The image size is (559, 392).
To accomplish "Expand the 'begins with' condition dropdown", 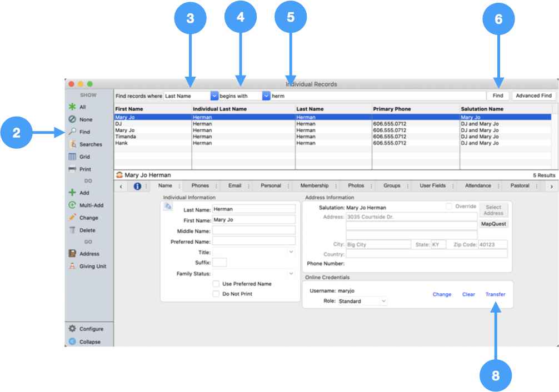I will pos(266,96).
